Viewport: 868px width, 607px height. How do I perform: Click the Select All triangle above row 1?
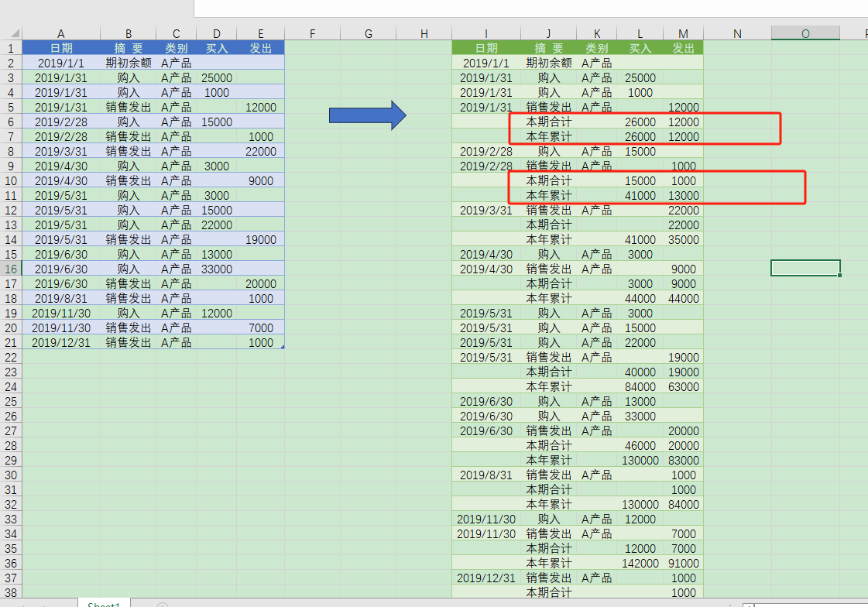tap(12, 33)
